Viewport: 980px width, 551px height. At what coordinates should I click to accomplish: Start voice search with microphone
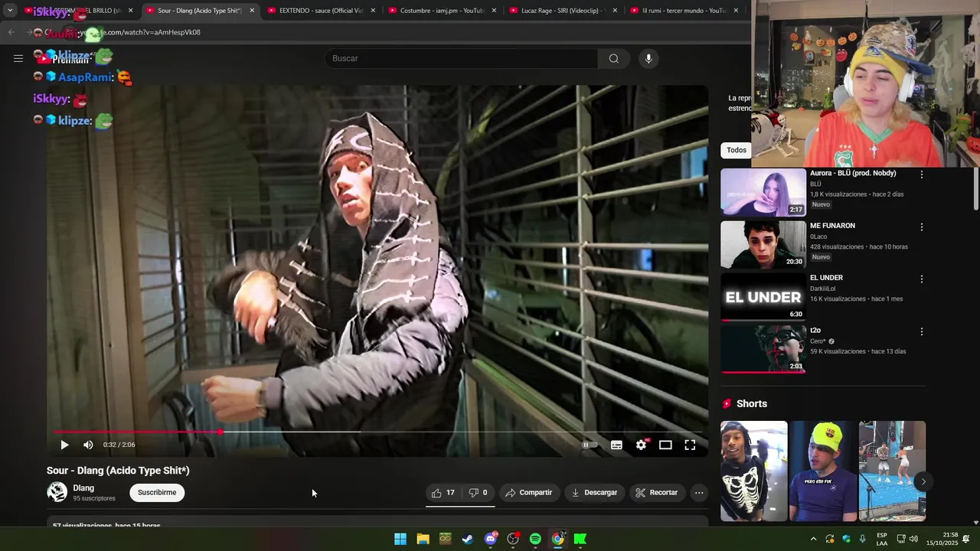648,58
